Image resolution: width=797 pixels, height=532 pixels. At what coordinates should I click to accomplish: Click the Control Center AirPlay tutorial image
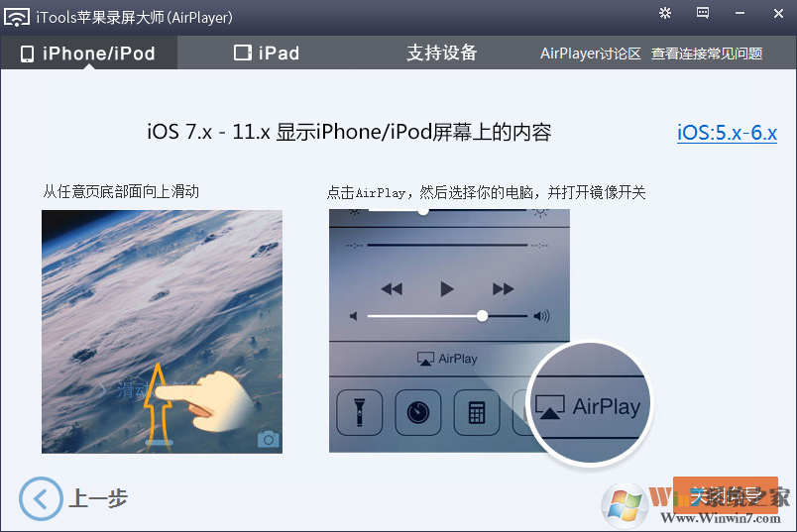(449, 330)
